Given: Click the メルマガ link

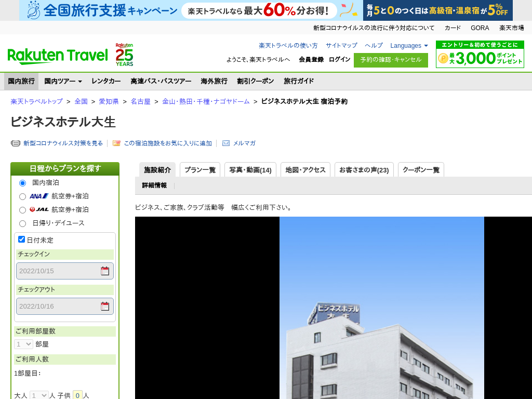Looking at the screenshot, I should [x=244, y=143].
